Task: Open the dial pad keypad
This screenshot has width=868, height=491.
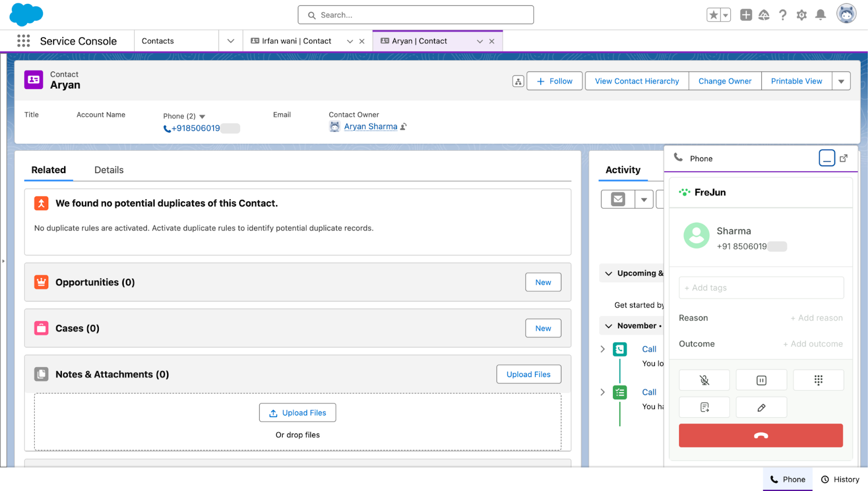Action: click(818, 380)
